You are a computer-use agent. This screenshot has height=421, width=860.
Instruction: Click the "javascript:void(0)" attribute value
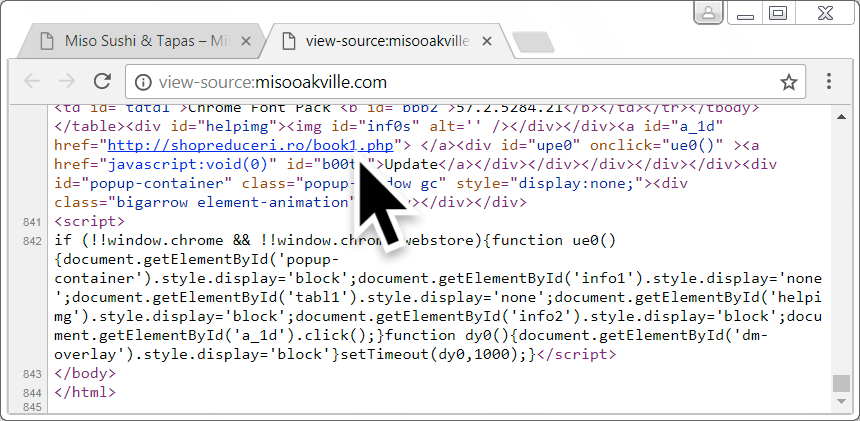[188, 164]
